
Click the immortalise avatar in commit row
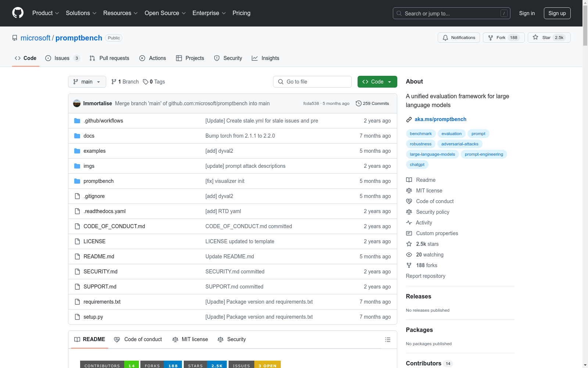77,103
